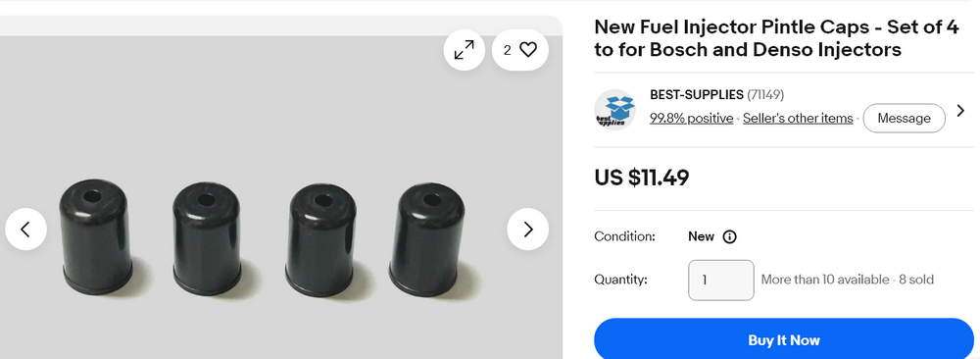The width and height of the screenshot is (980, 359).
Task: Click the Buy It Now button
Action: [784, 340]
